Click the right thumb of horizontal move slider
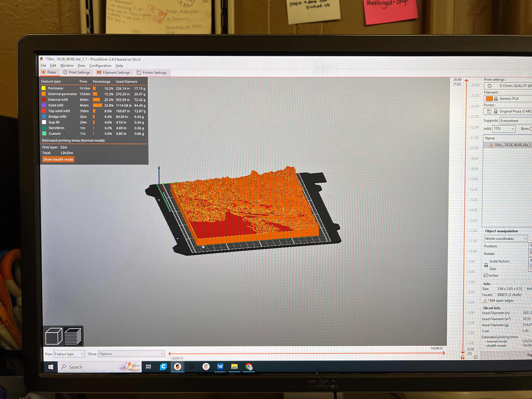Screen dimensions: 532x399 444,353
